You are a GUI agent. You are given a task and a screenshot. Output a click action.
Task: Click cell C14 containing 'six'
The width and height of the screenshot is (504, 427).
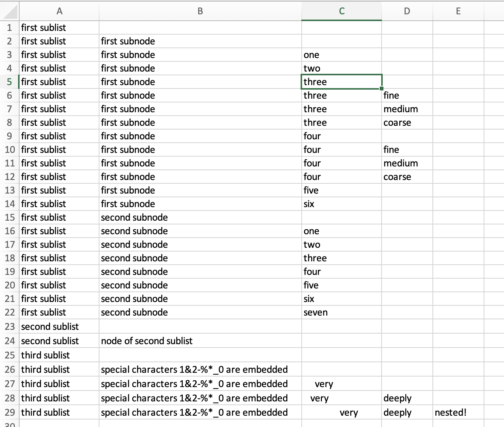342,204
